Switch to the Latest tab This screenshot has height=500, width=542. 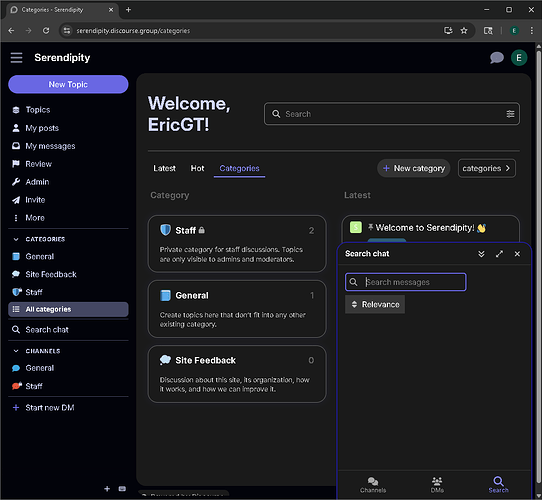[x=164, y=168]
